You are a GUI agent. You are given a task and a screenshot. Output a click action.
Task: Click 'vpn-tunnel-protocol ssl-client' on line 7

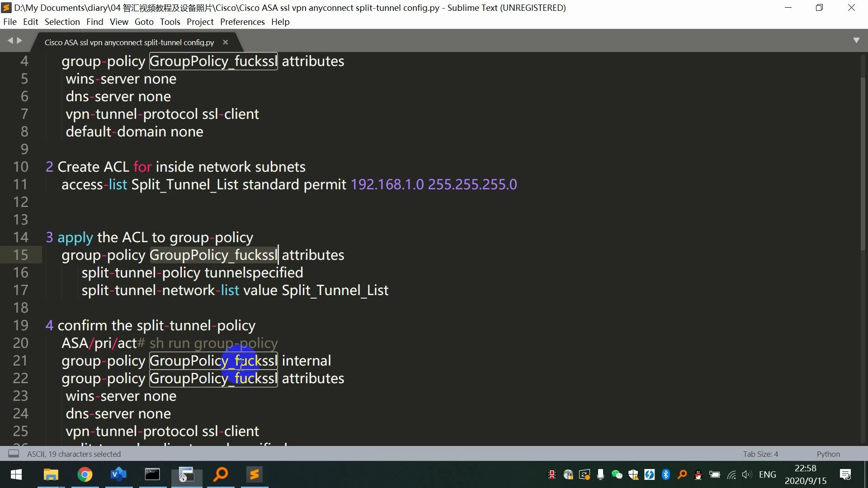(x=162, y=114)
